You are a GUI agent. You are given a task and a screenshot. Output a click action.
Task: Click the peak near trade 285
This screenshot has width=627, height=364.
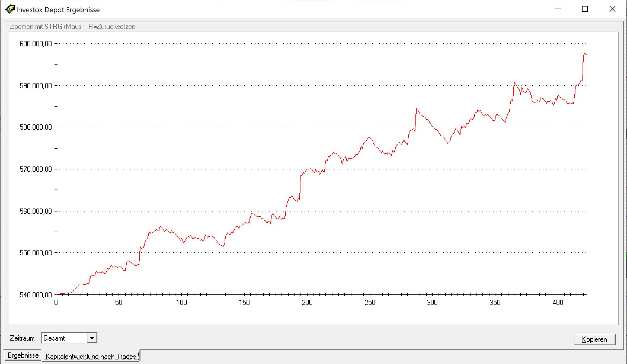click(416, 108)
